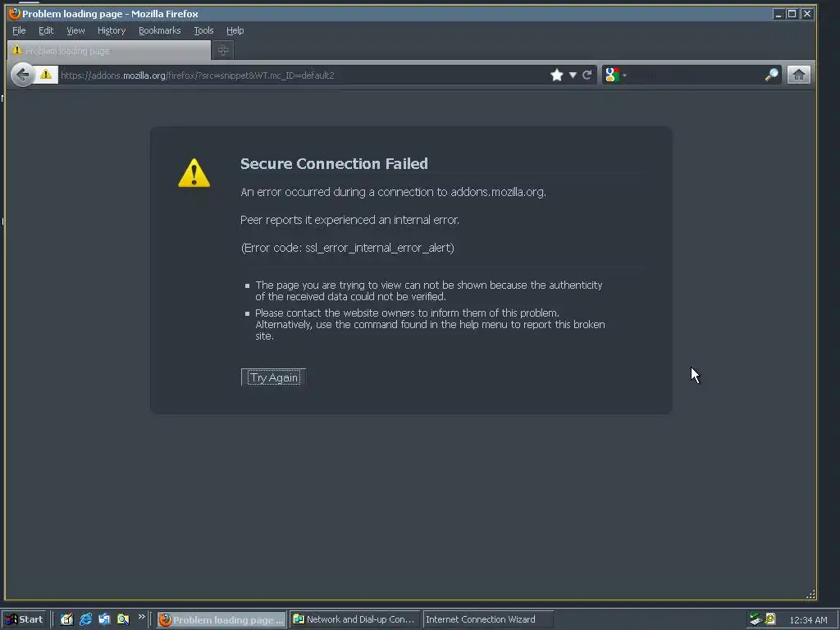
Task: Click the site identity warning icon in address bar
Action: pyautogui.click(x=46, y=75)
